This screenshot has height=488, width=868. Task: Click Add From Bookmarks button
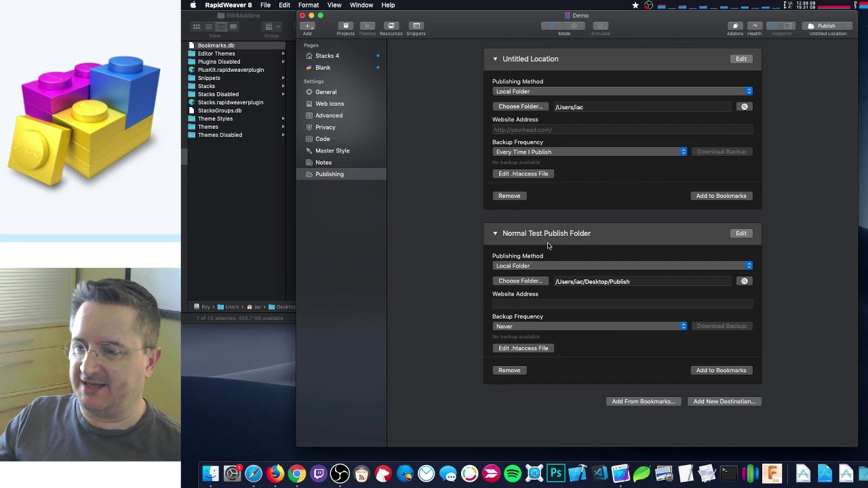tap(644, 401)
